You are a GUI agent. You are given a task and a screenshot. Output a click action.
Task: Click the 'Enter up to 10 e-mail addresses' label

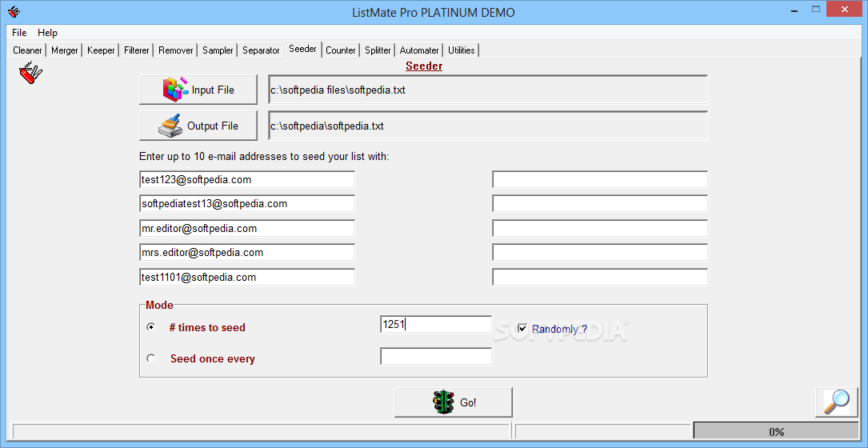264,156
